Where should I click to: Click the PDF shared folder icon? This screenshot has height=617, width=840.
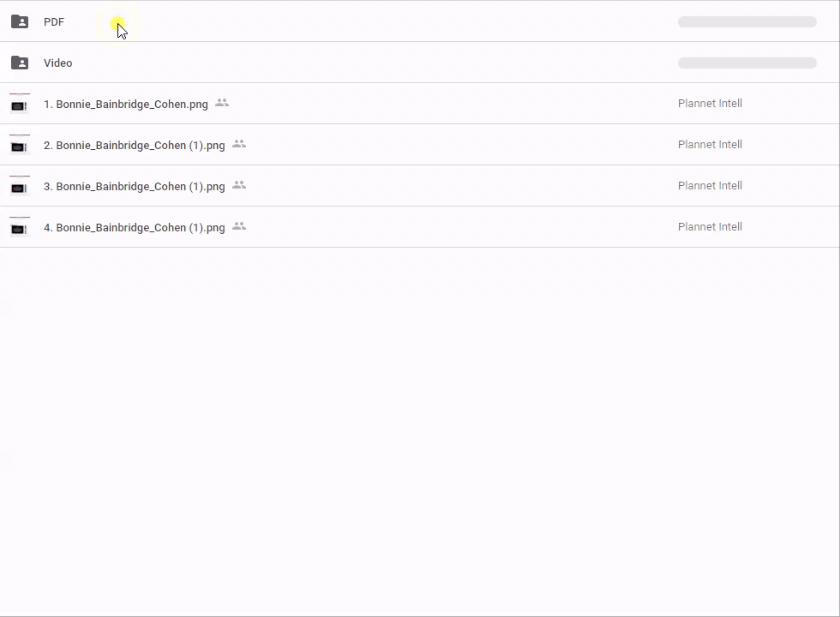pos(20,21)
